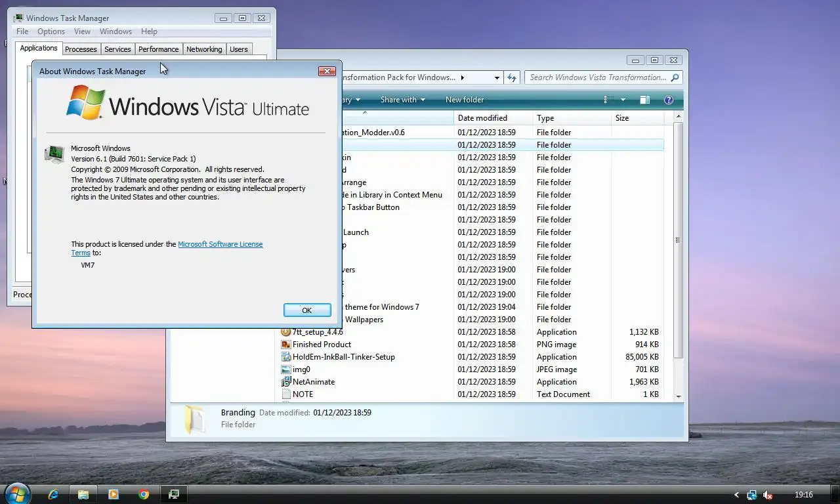Switch to the Services tab

117,49
